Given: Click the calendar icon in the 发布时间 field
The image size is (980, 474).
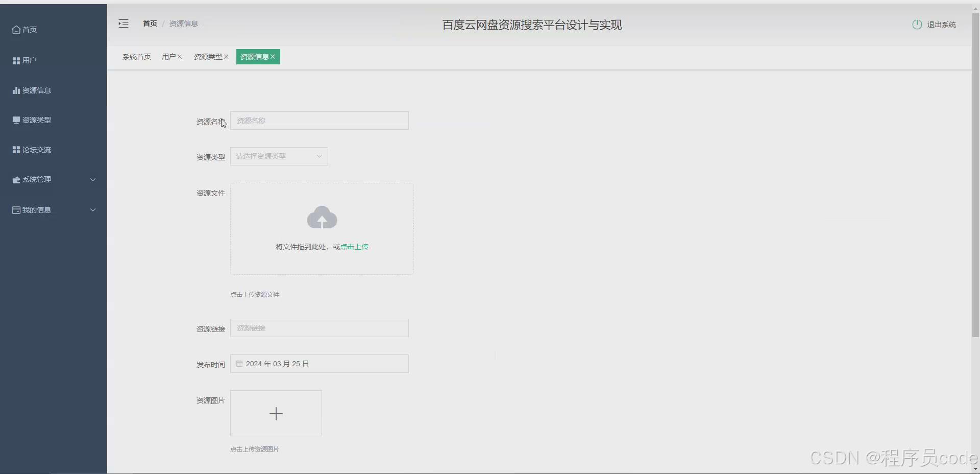Looking at the screenshot, I should pos(239,364).
